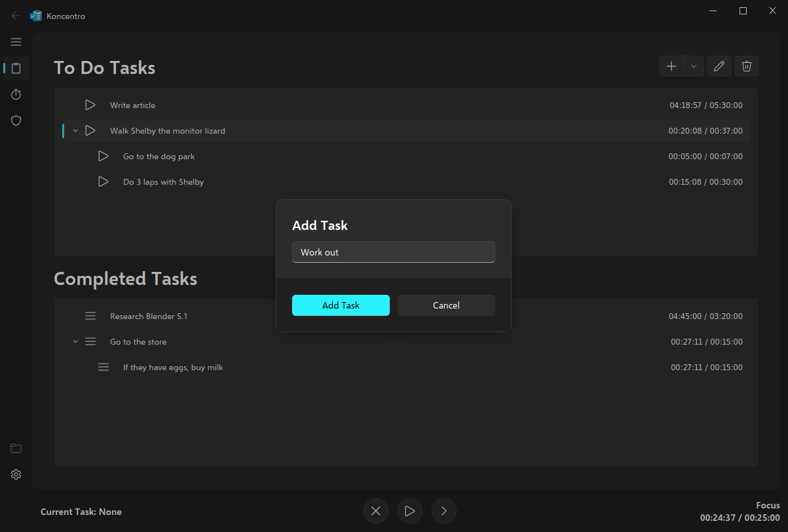Start timer for Go to the dog park
Screen dimensions: 788x532
[x=103, y=156]
